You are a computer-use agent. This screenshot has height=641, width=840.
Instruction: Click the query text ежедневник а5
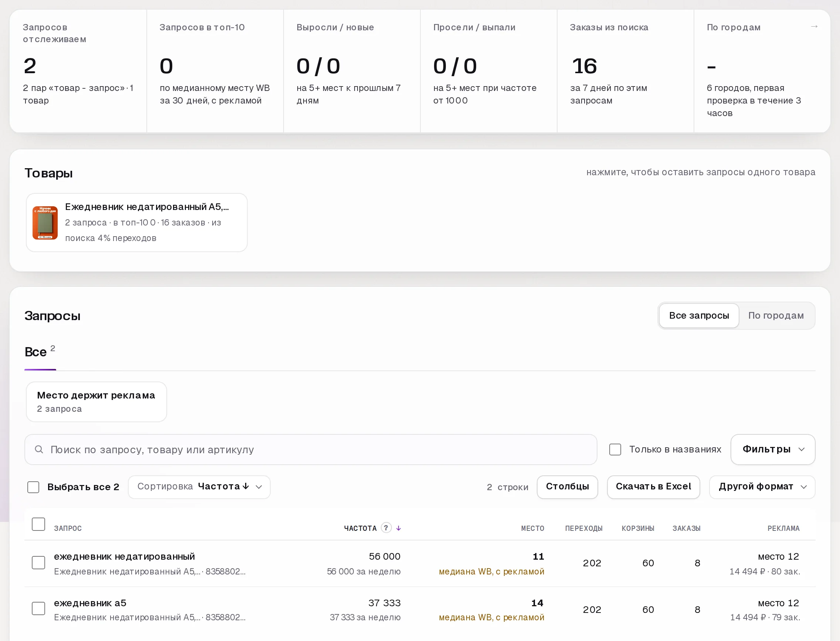[90, 603]
